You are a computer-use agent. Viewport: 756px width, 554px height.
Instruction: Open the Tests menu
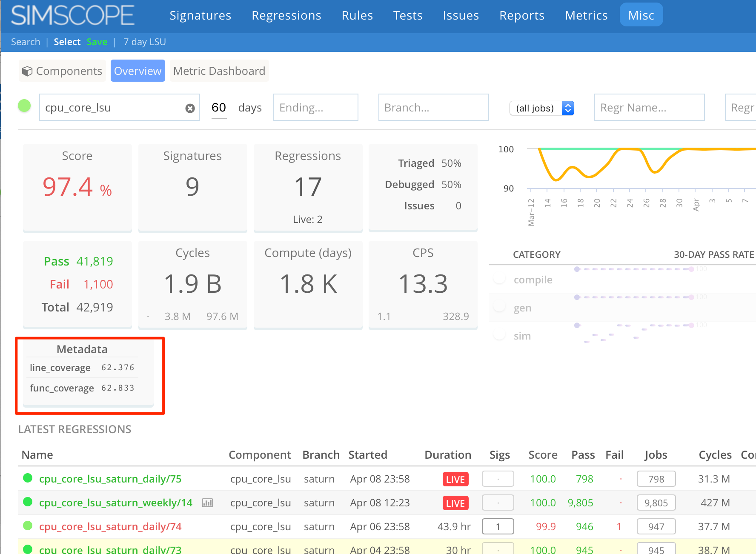[408, 15]
